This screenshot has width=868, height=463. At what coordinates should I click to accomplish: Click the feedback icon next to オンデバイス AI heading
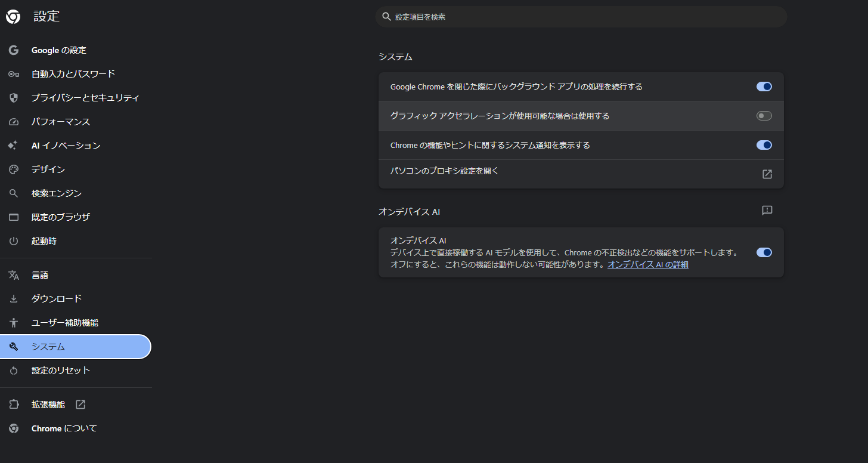[767, 210]
